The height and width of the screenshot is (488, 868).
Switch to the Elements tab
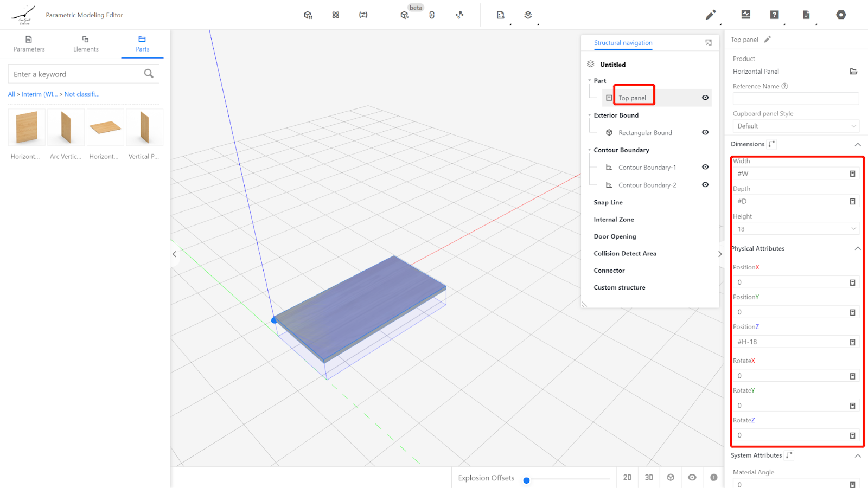(x=86, y=44)
